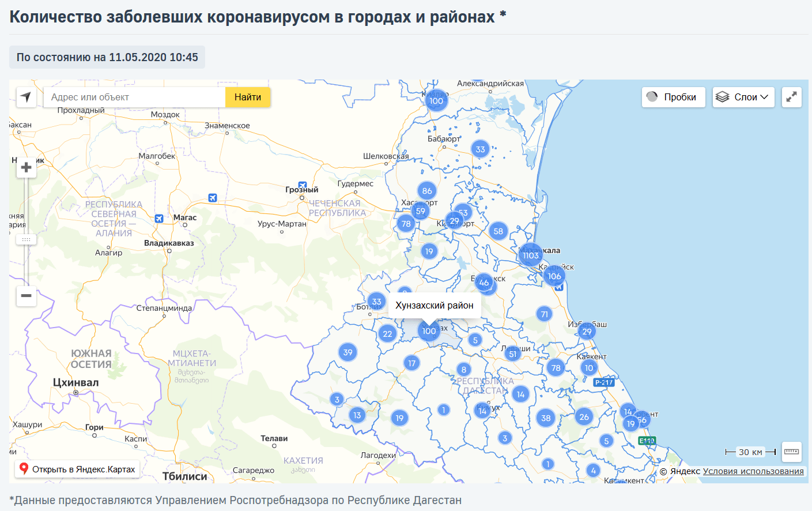Open the ruler measurement tool icon
The height and width of the screenshot is (511, 812).
coord(791,452)
